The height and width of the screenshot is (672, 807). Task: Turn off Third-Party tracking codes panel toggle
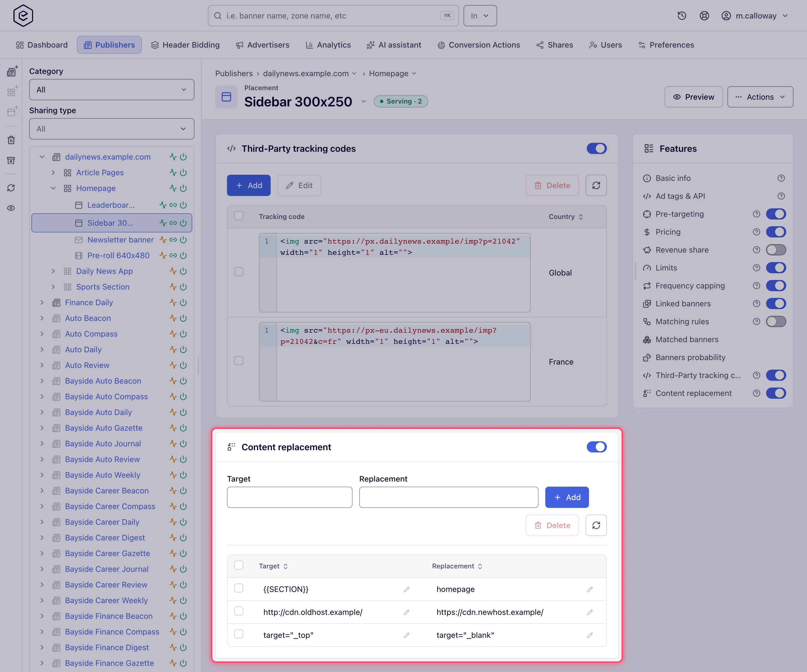click(596, 149)
